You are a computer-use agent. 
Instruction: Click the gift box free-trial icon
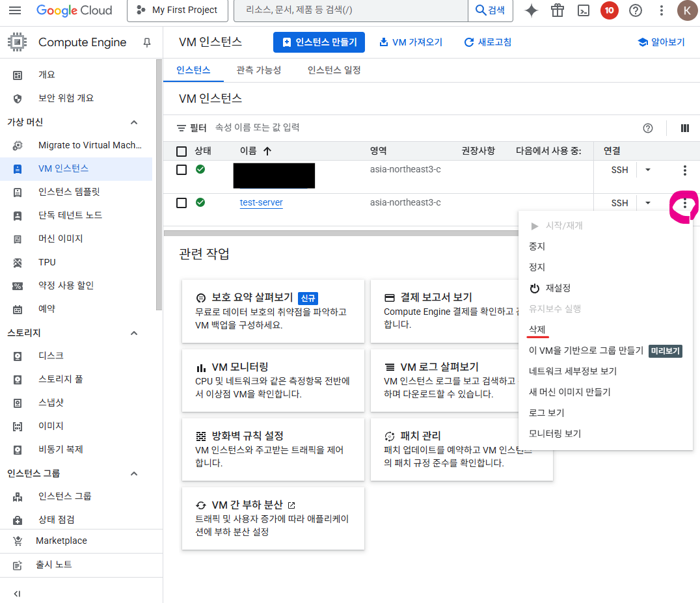point(557,10)
